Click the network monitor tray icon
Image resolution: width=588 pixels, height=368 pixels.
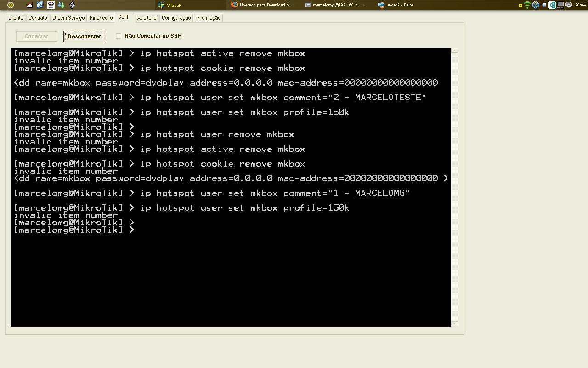[560, 5]
